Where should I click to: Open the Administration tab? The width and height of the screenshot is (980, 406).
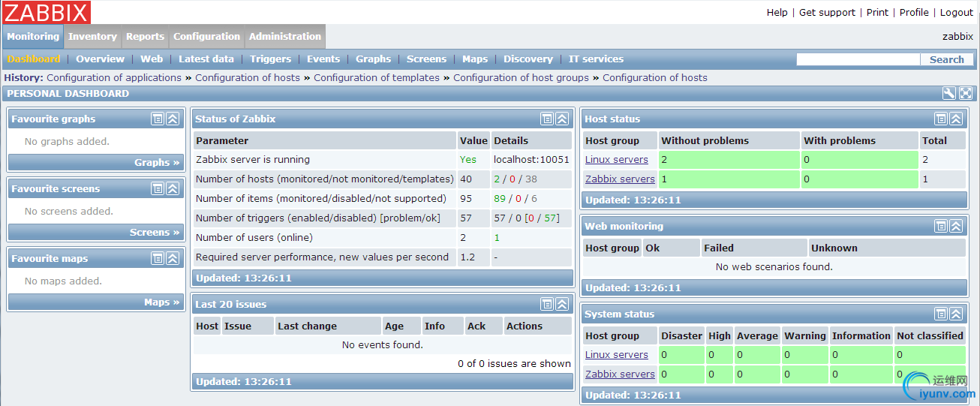285,36
